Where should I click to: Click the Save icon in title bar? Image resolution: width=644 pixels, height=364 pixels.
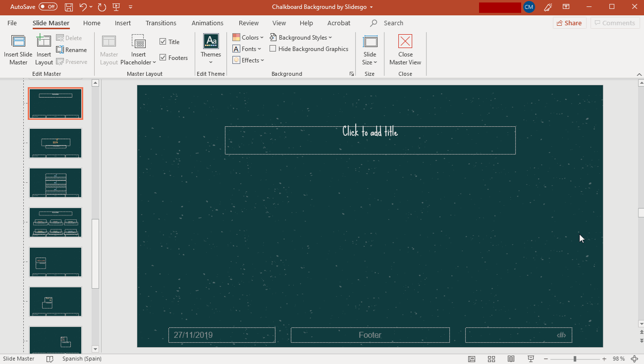click(69, 7)
